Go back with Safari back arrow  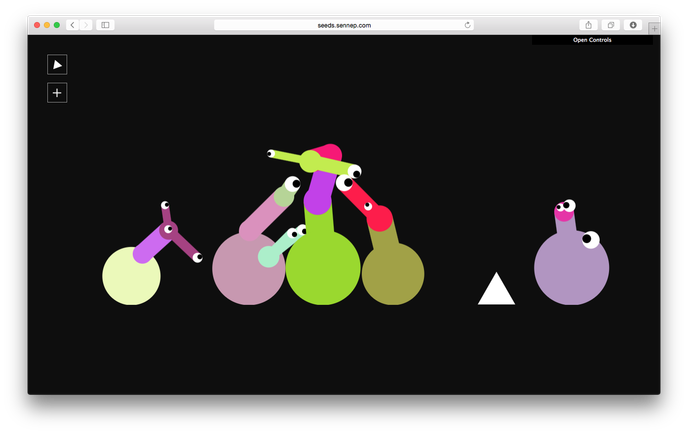(x=72, y=24)
